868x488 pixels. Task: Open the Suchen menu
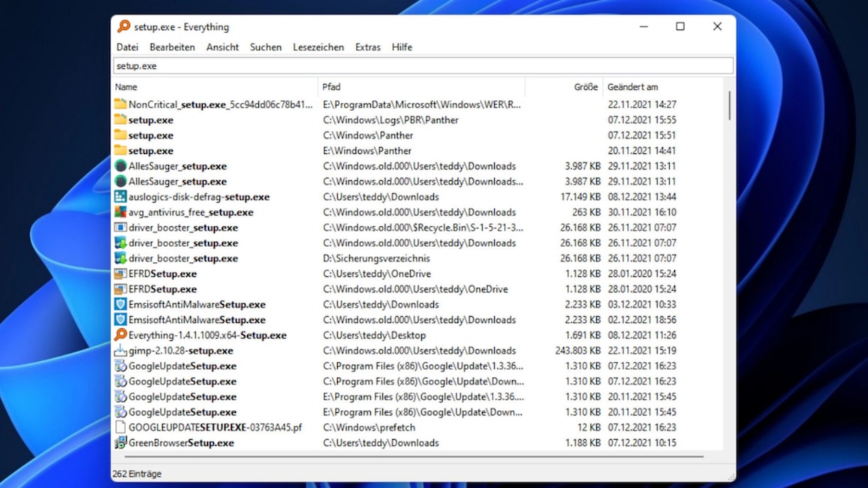[x=266, y=47]
